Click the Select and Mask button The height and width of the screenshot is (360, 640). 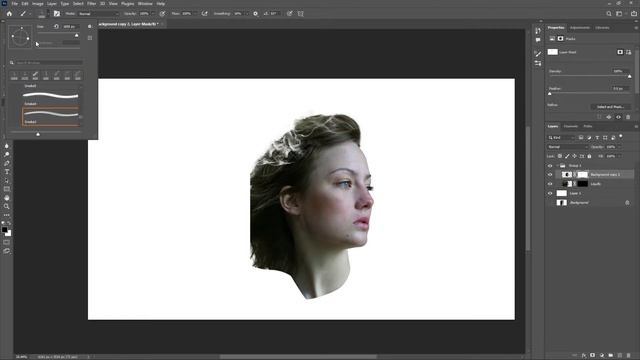point(611,107)
